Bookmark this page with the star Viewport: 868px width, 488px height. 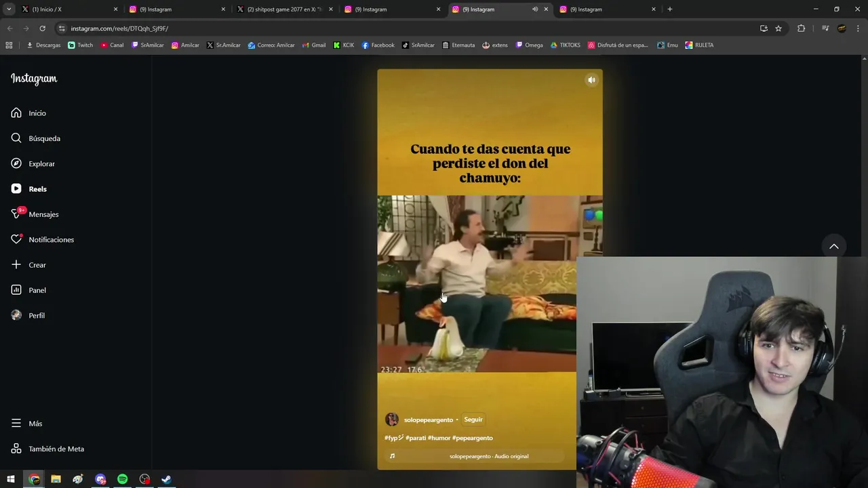(778, 28)
